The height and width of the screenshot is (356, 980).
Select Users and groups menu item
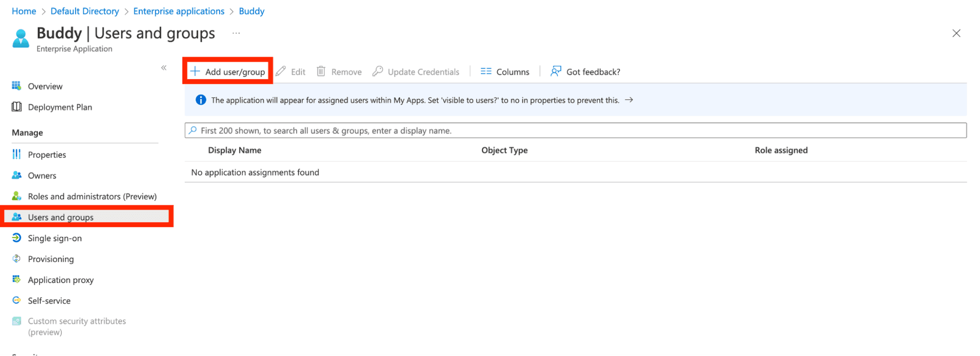(61, 217)
